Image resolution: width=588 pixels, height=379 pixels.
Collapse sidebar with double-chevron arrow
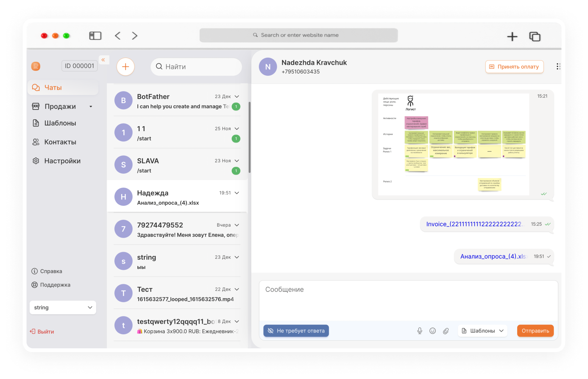pos(103,60)
